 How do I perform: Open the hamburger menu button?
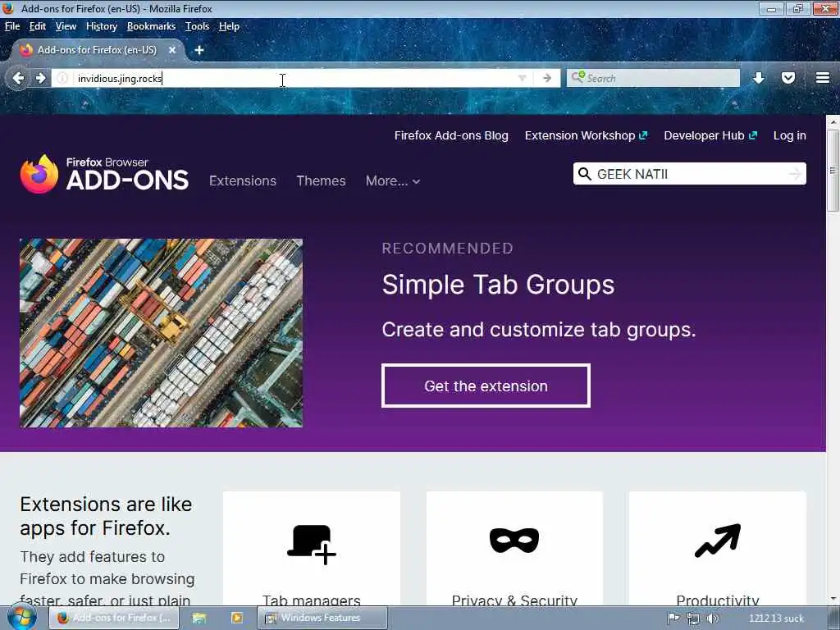click(x=823, y=78)
